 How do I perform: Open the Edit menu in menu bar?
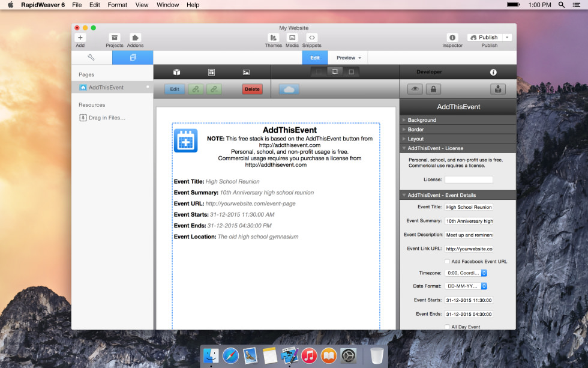click(95, 5)
